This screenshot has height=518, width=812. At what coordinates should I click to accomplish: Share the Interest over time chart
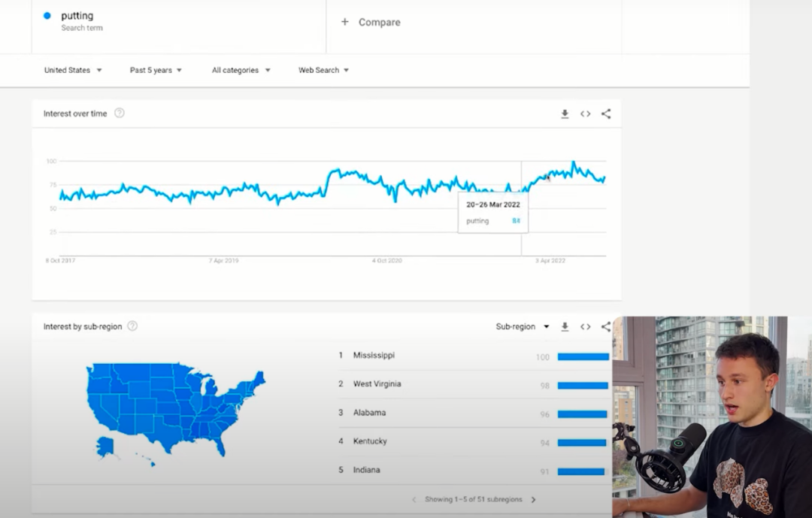(x=606, y=114)
